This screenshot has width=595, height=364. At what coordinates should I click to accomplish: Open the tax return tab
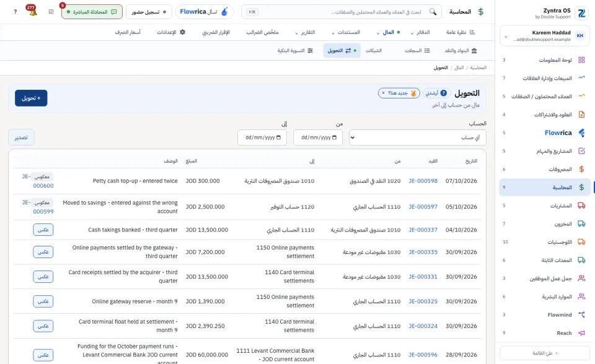coord(216,32)
